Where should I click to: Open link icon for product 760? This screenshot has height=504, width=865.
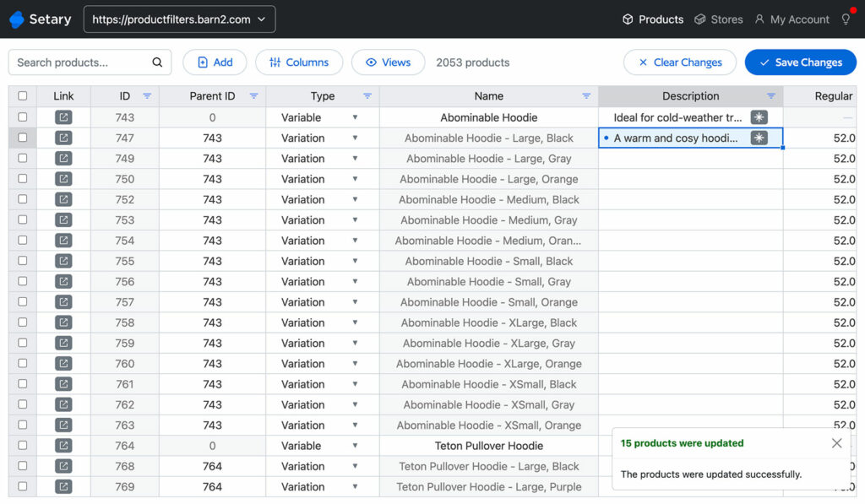click(x=63, y=363)
